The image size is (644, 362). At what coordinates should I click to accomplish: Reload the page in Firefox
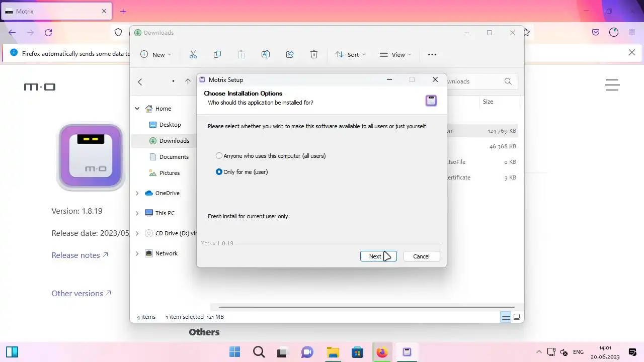point(48,32)
